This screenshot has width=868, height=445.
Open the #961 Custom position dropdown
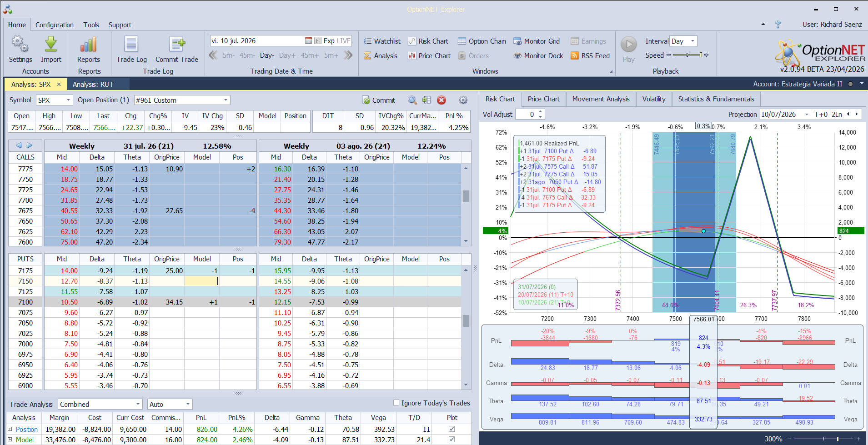[x=226, y=100]
